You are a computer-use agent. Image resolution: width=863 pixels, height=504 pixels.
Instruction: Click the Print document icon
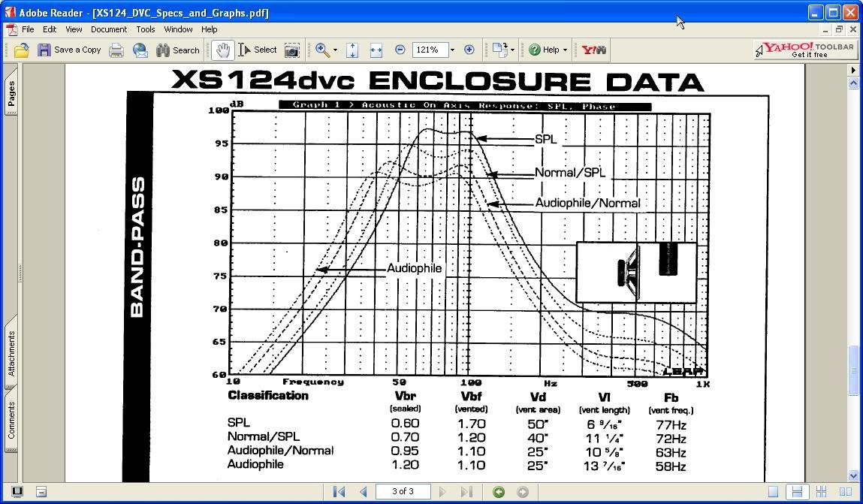[114, 50]
